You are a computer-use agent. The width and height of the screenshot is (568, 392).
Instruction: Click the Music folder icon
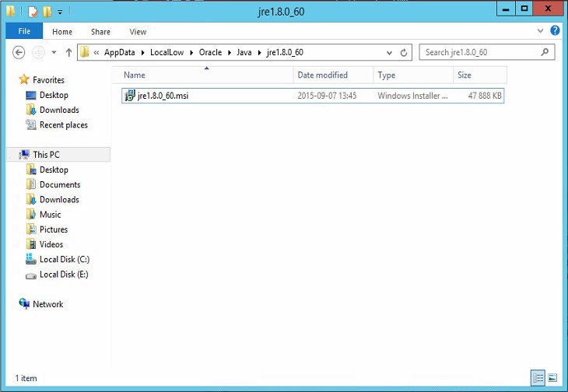click(x=31, y=215)
